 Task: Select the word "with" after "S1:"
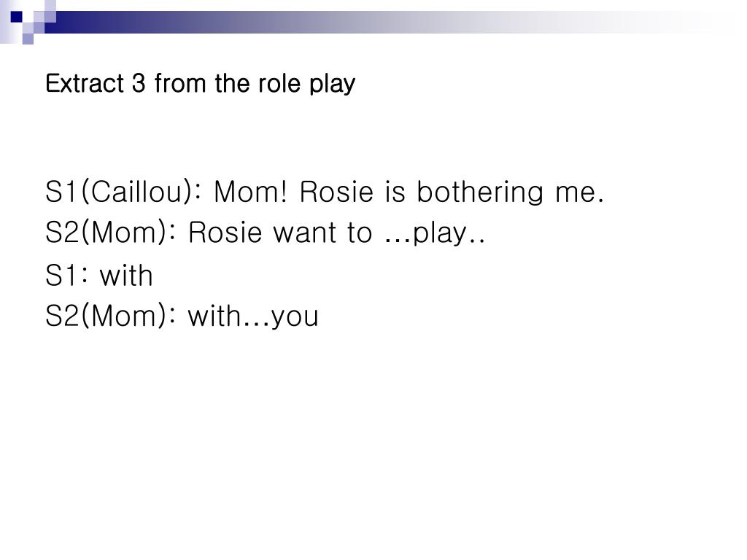click(126, 275)
